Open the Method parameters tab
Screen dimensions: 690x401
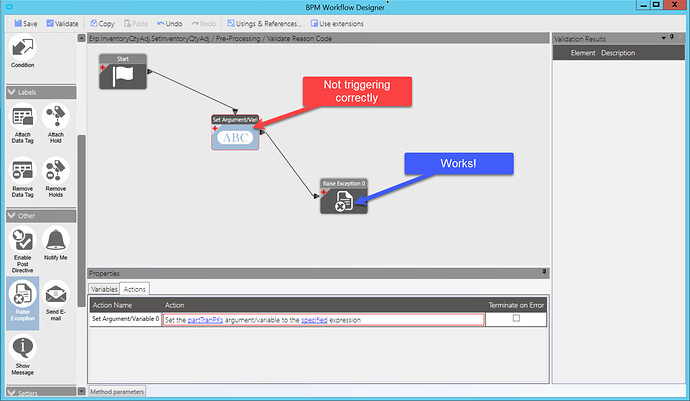[117, 391]
